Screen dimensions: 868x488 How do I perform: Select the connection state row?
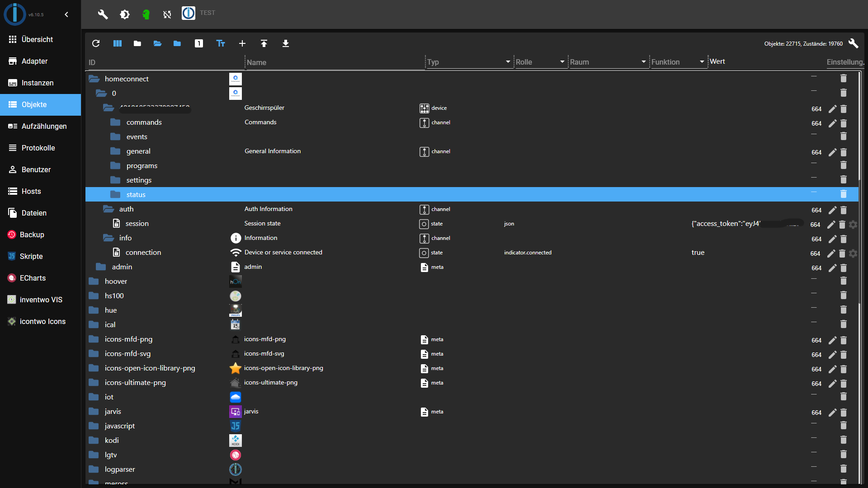472,252
